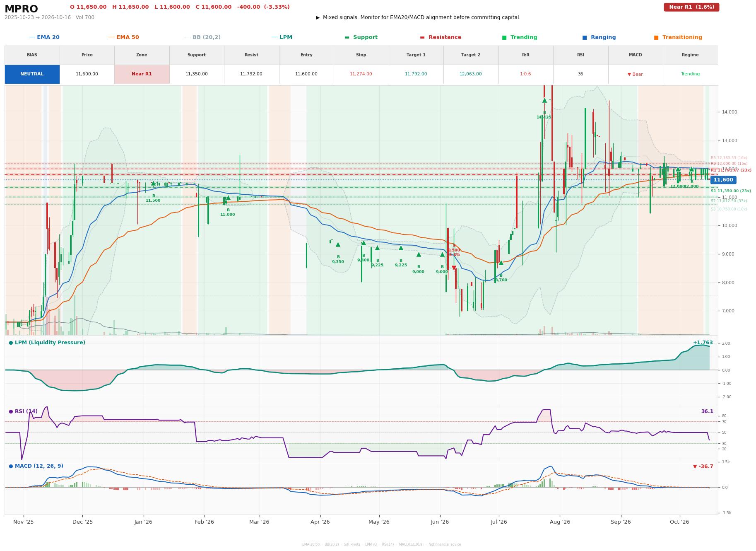
Task: Click the Resistance legend entry
Action: (x=440, y=37)
